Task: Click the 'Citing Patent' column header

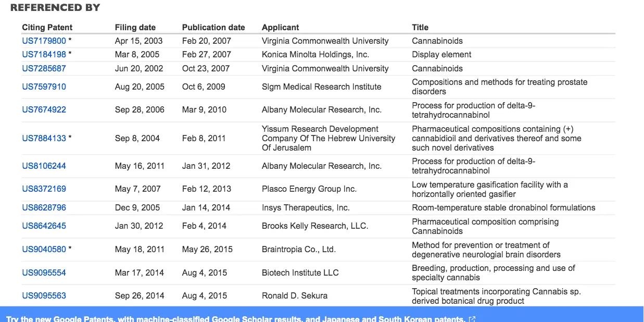Action: [47, 27]
